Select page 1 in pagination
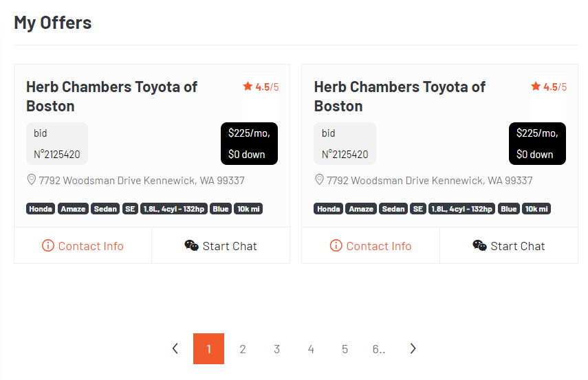 point(209,349)
